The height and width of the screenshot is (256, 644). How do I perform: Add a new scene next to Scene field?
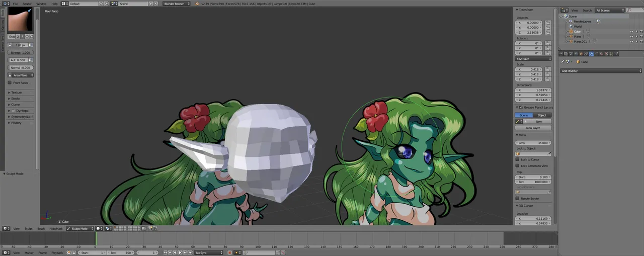point(151,4)
